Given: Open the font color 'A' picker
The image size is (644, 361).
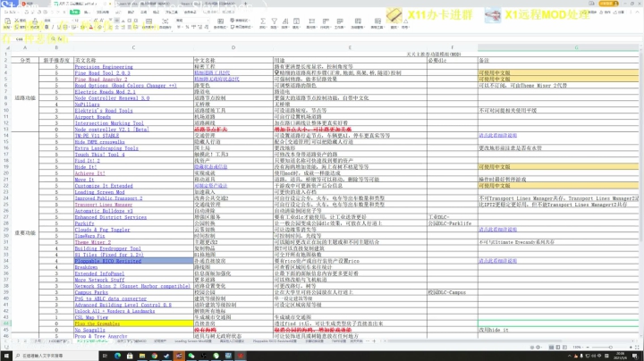Looking at the screenshot, I should coord(90,27).
